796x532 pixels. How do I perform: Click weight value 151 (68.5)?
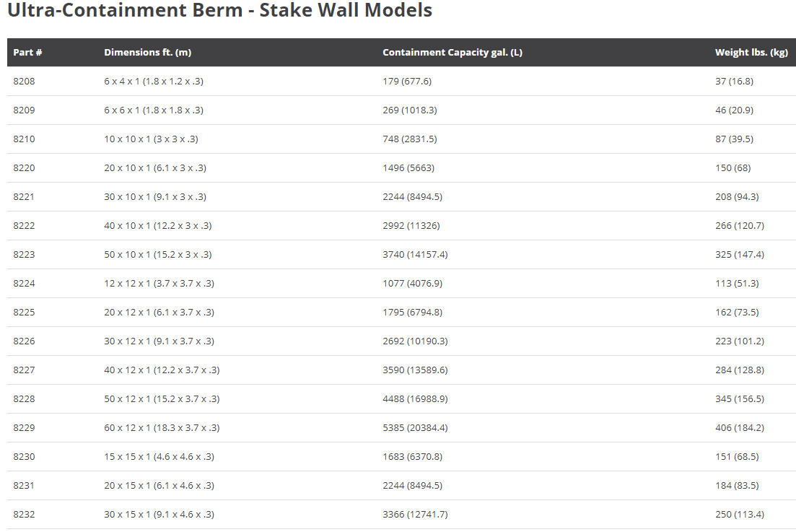click(x=737, y=458)
